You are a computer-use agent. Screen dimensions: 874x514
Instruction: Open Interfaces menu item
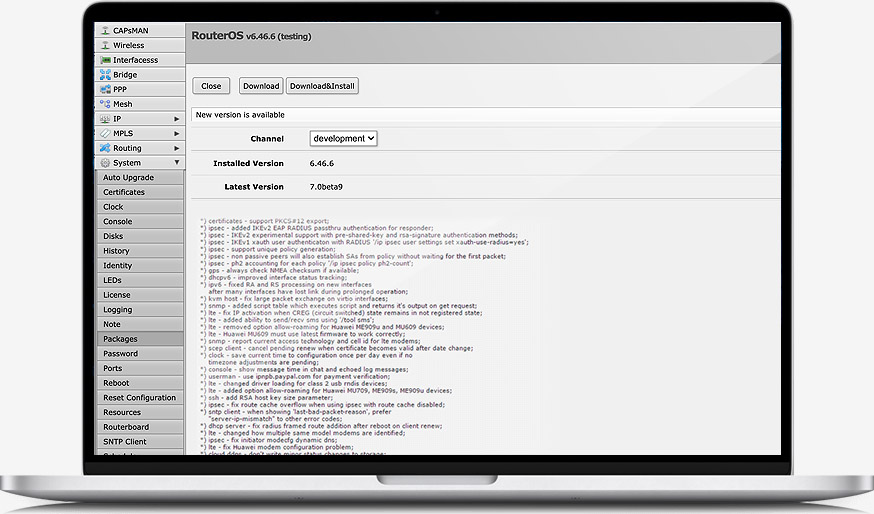pos(140,60)
